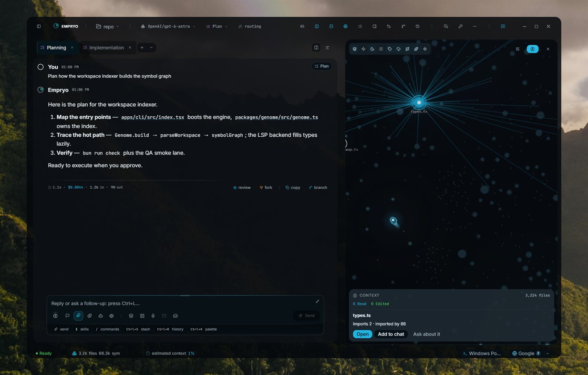The height and width of the screenshot is (375, 588).
Task: Click the 'Ctrl+K palette' shortcut hint
Action: [204, 329]
